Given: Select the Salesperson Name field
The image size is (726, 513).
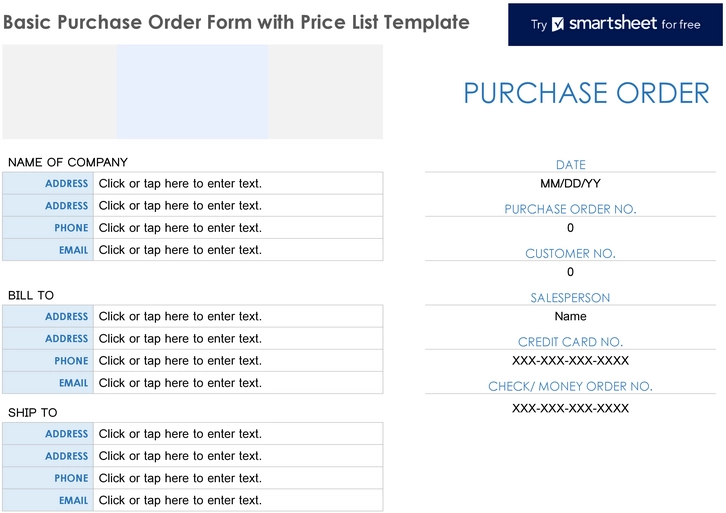Looking at the screenshot, I should coord(570,317).
